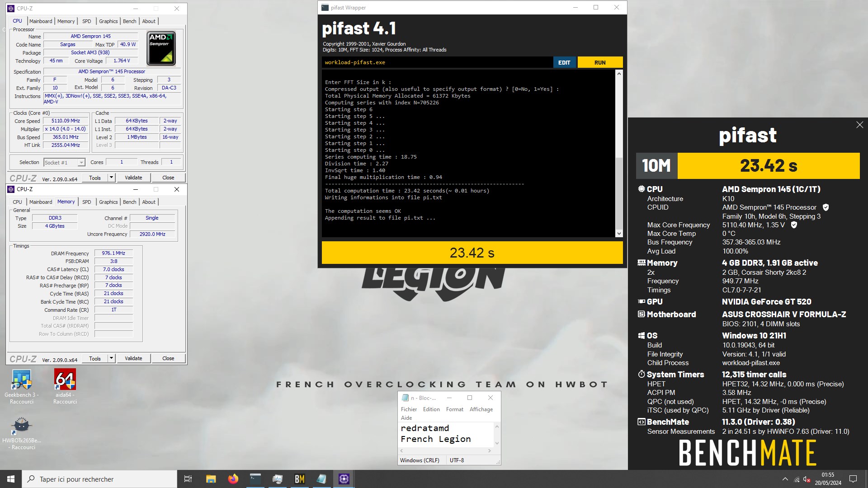Open Format menu in Notepad
The height and width of the screenshot is (488, 868).
click(454, 409)
